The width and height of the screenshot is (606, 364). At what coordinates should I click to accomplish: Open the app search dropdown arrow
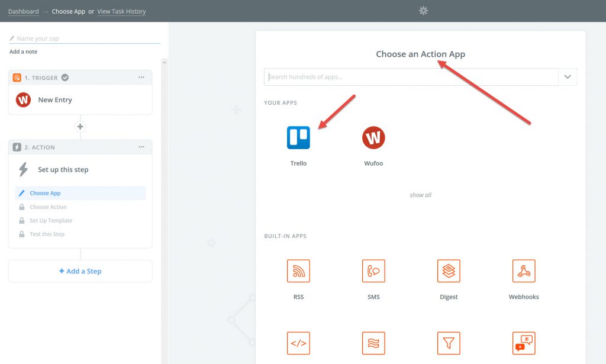tap(568, 77)
